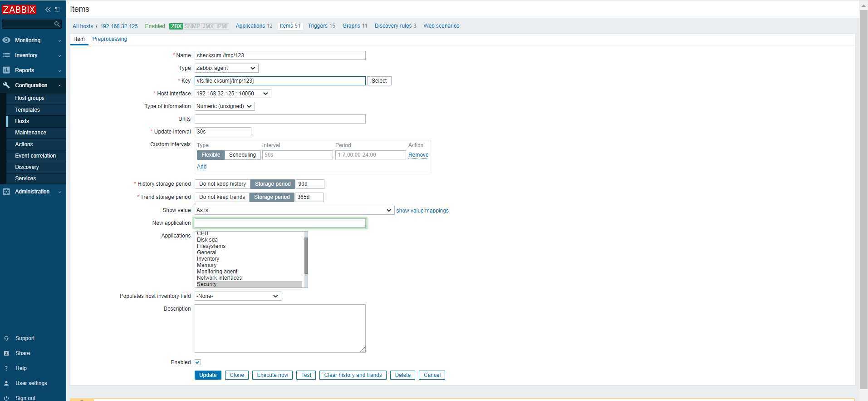Click the sidebar search magnifier icon

click(x=57, y=24)
